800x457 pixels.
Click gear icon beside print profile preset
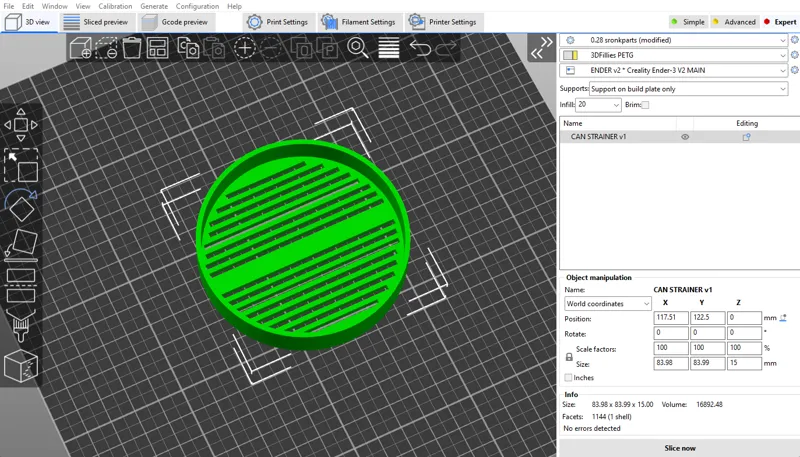(x=794, y=40)
